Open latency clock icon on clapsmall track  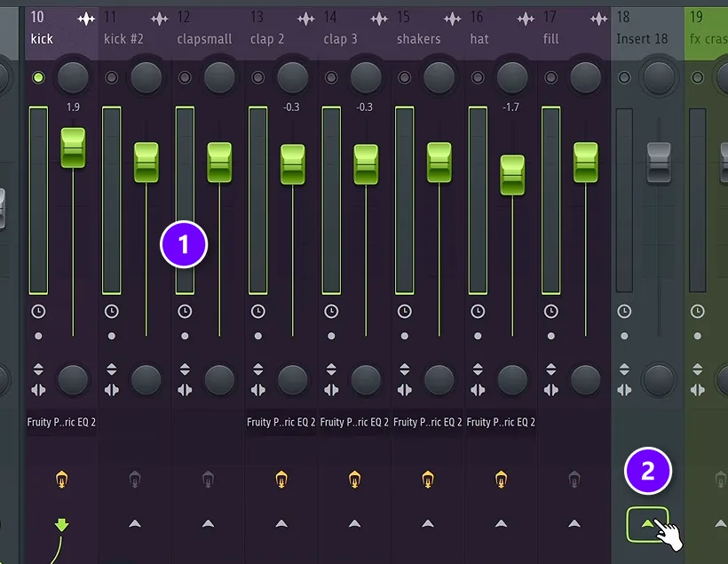click(185, 311)
